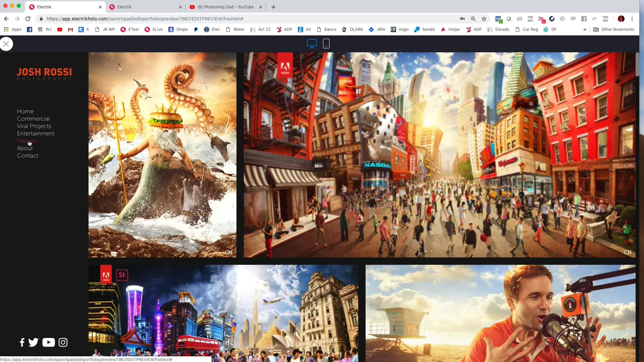The width and height of the screenshot is (644, 362).
Task: Open Apps bookmark shortcut
Action: 12,29
